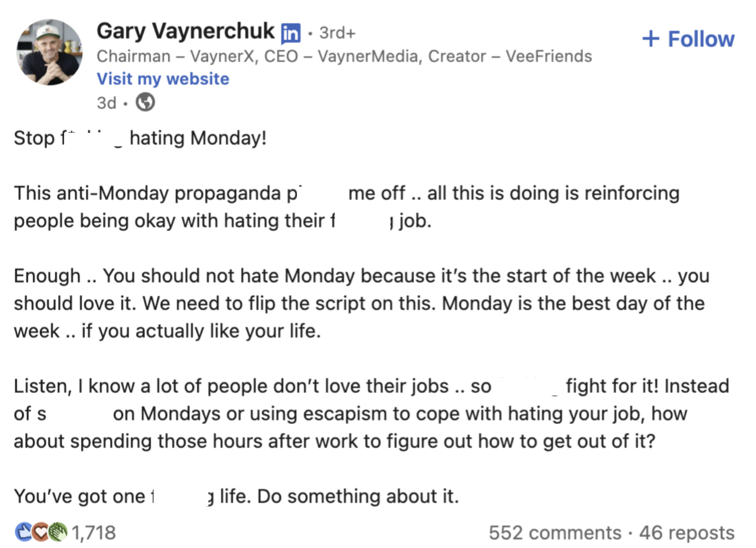The width and height of the screenshot is (756, 548).
Task: Click the blue thumbs-up Like reaction icon
Action: point(24,532)
